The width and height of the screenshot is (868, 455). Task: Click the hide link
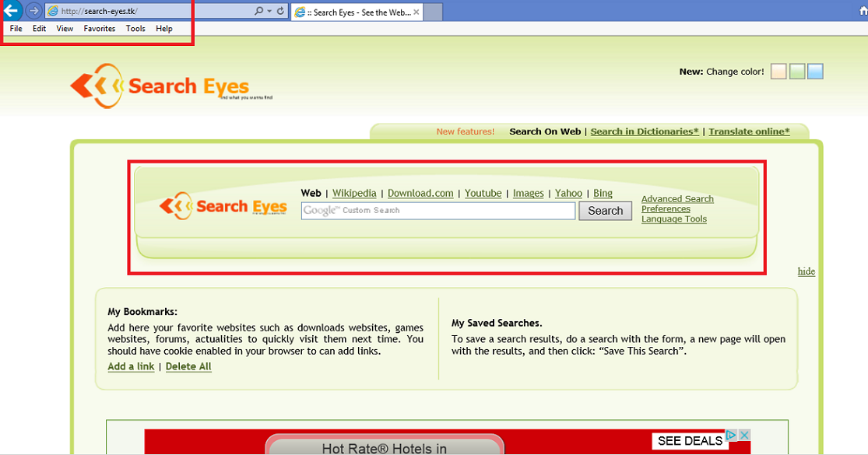click(806, 271)
